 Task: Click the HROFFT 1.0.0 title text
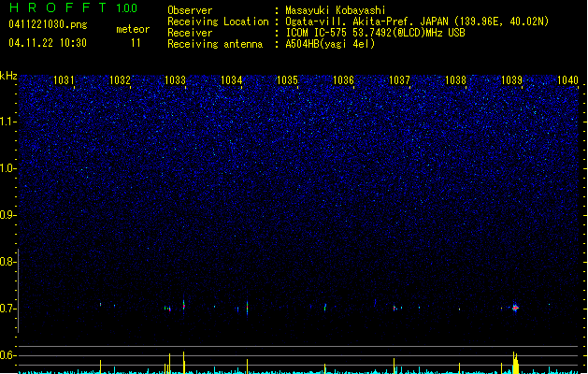click(x=73, y=7)
